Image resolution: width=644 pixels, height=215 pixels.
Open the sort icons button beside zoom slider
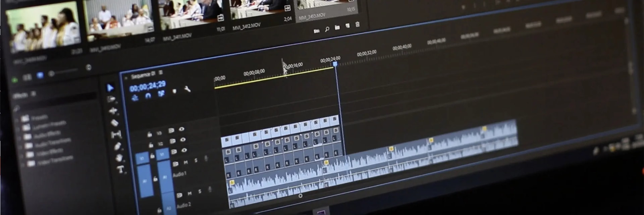89,68
